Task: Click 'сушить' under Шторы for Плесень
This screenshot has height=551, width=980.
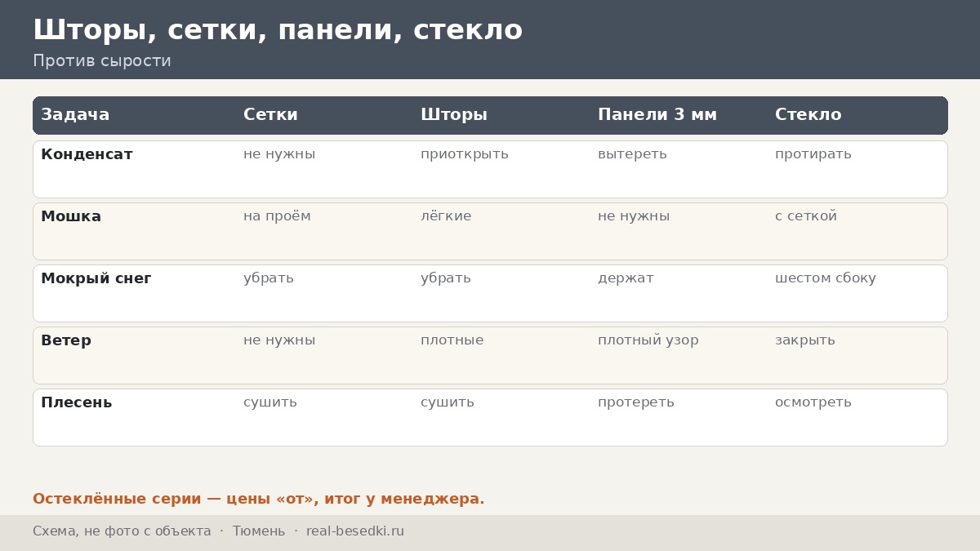Action: point(448,402)
